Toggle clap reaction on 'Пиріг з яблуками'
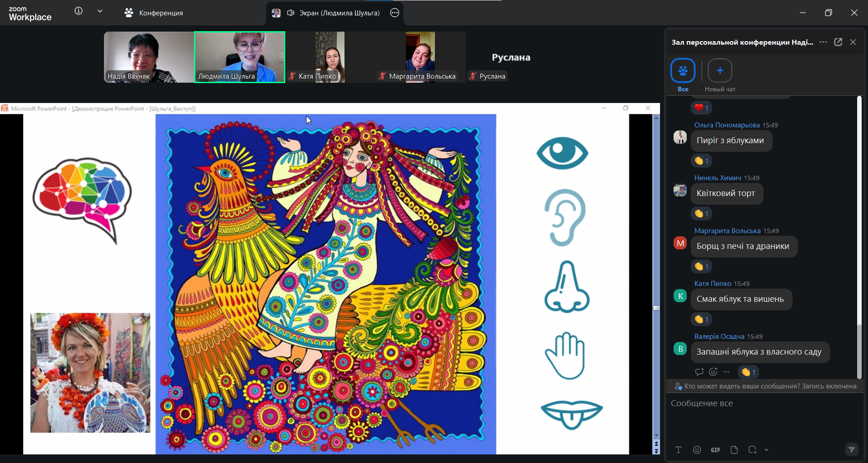The image size is (868, 463). pyautogui.click(x=701, y=161)
